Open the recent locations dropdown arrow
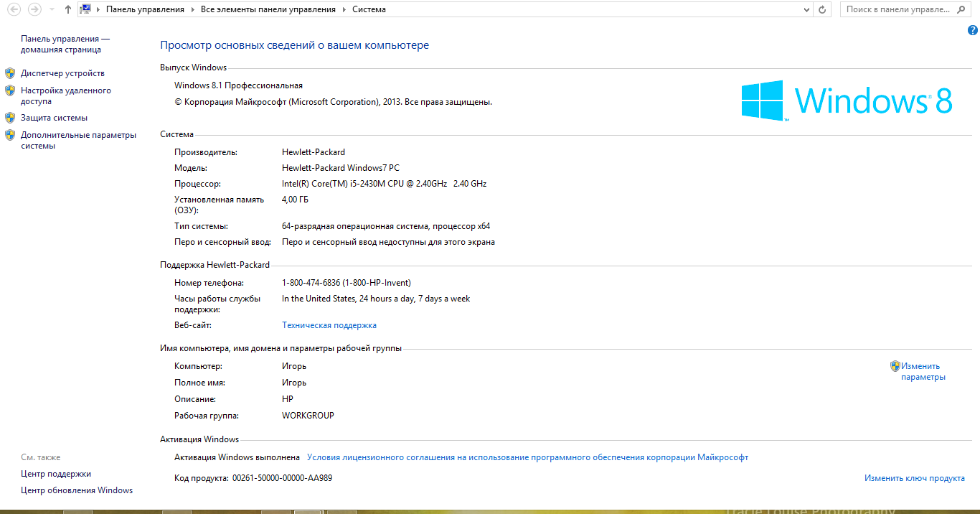The image size is (980, 514). pyautogui.click(x=52, y=10)
